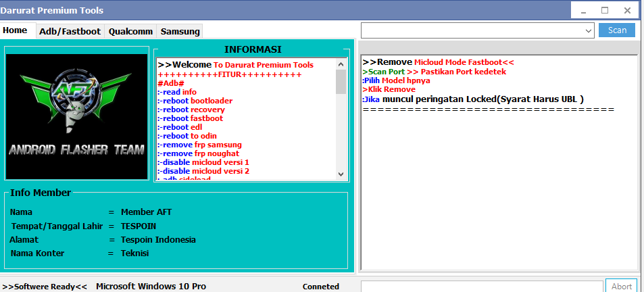The height and width of the screenshot is (292, 644).
Task: Click the Scan button
Action: click(617, 30)
